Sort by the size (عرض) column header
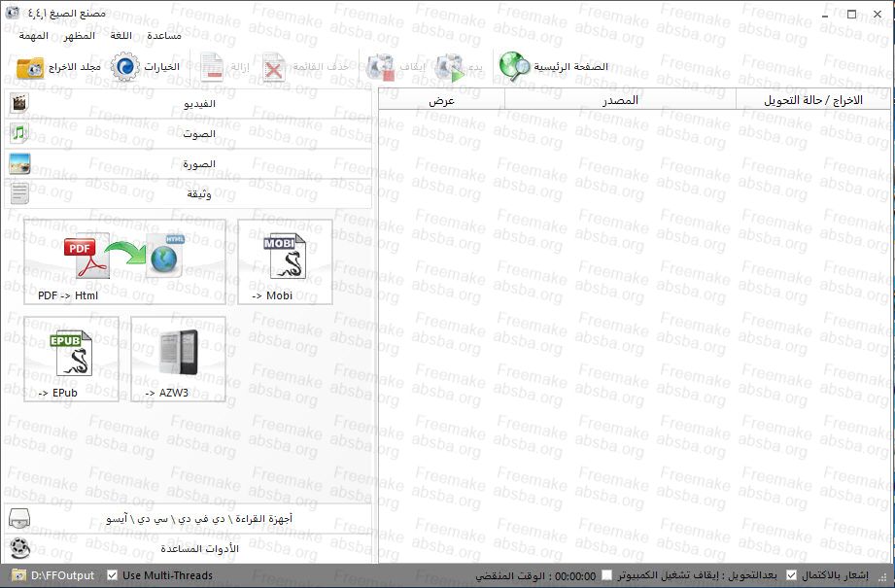Screen dimensions: 895x588 pos(442,100)
